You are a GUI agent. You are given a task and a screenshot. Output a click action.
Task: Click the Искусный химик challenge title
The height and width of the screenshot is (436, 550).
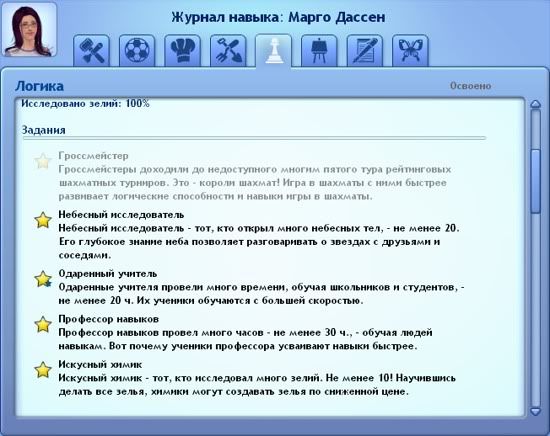coord(100,364)
